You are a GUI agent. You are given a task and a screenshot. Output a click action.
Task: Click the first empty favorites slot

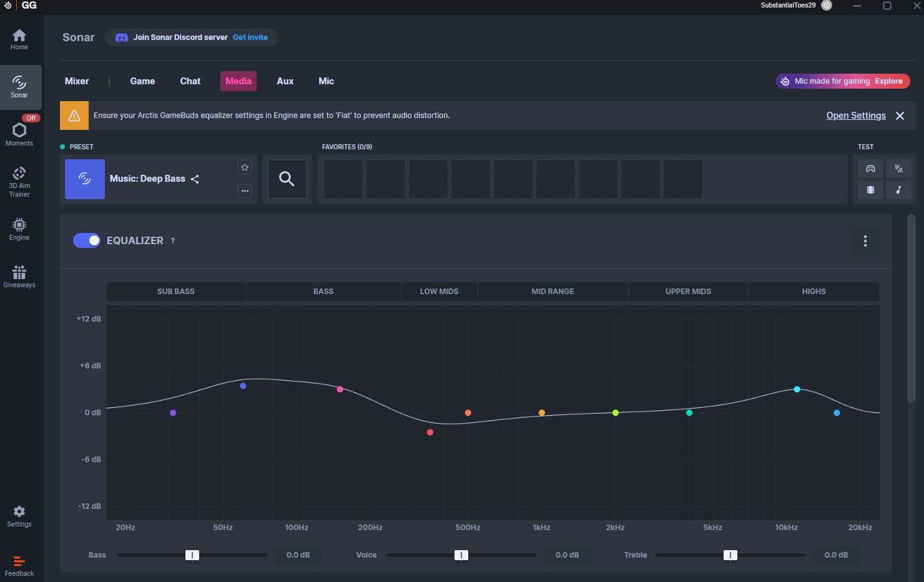[x=343, y=179]
